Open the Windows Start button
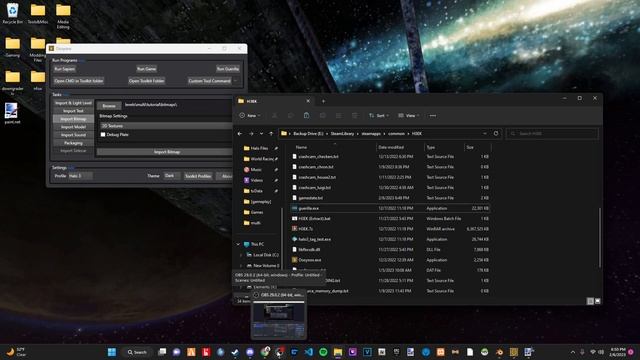This screenshot has width=640, height=360. pos(111,352)
